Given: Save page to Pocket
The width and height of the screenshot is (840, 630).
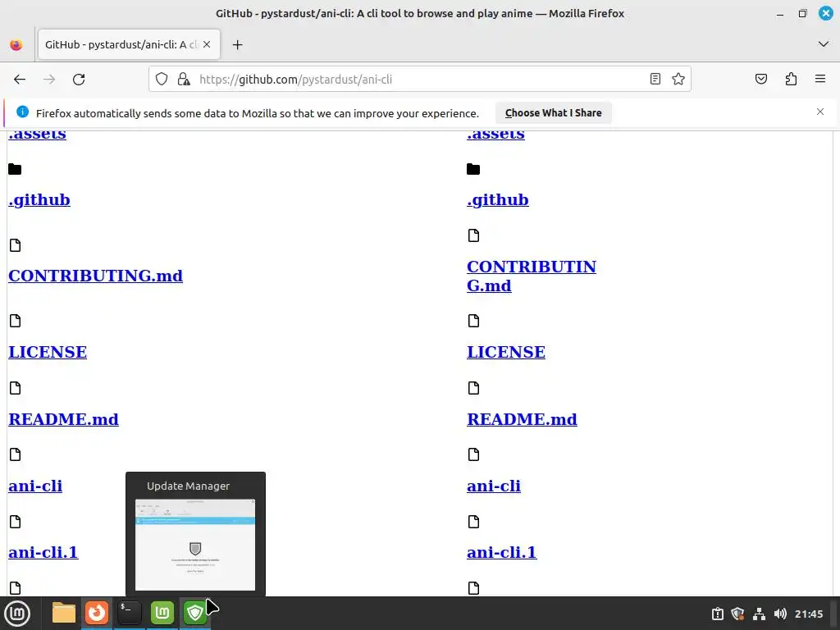Looking at the screenshot, I should 760,80.
